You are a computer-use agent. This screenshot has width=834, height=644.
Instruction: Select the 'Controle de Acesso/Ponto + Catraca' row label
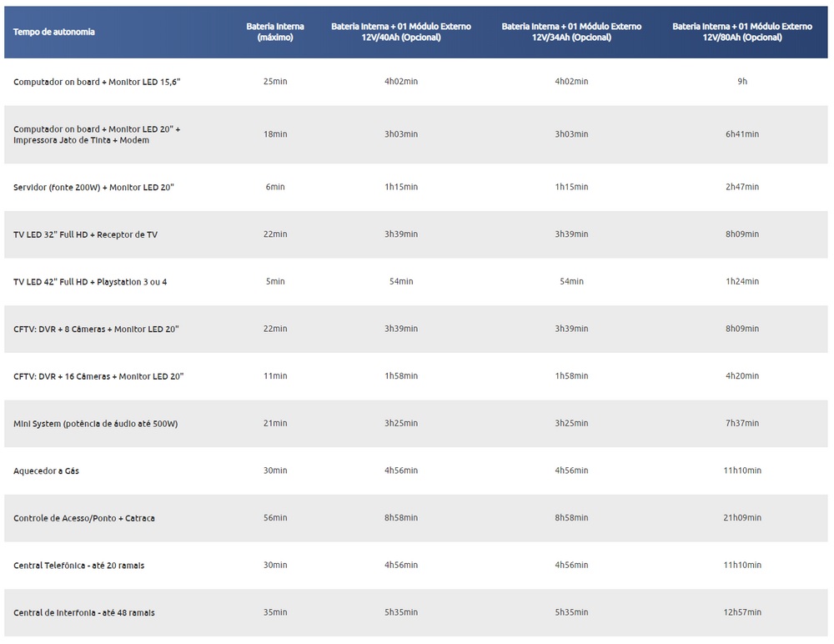pos(84,518)
